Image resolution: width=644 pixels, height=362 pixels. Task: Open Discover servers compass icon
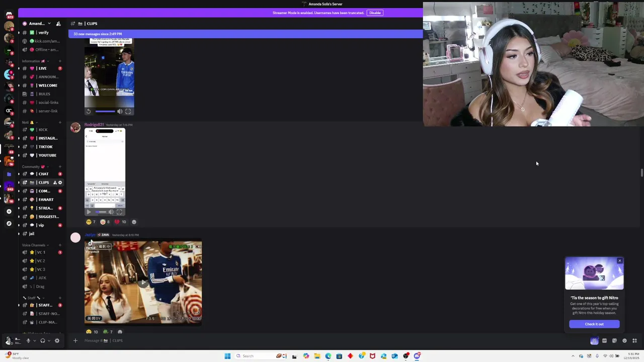[9, 223]
